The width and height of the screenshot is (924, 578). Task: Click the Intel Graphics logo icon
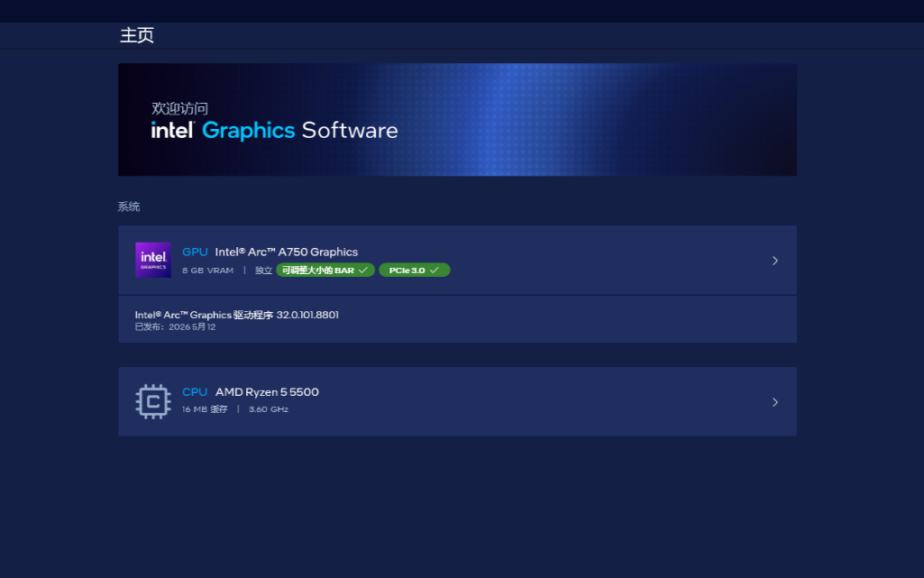click(153, 260)
